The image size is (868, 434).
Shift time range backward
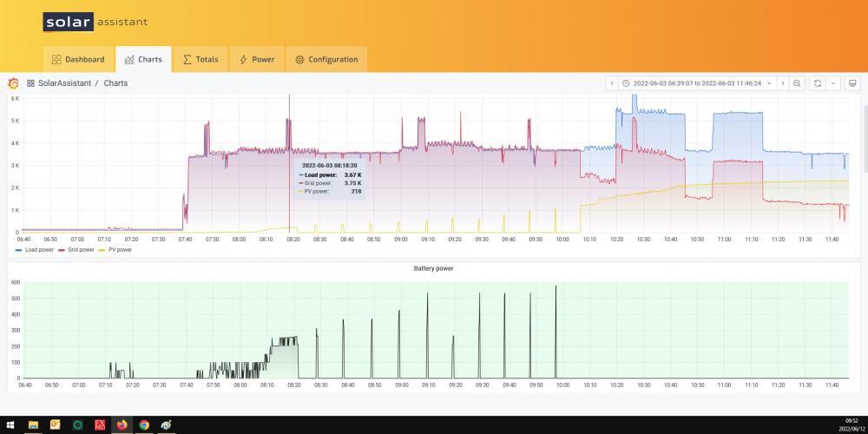[612, 83]
